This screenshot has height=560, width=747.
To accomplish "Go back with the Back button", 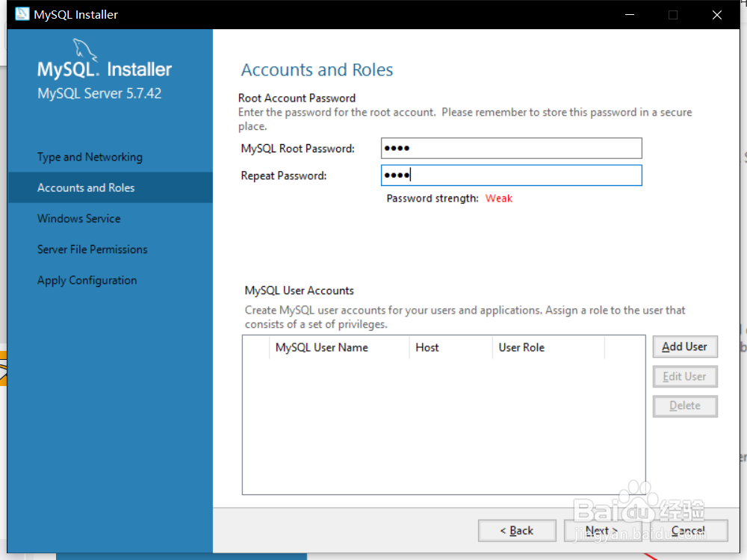I will coord(517,530).
